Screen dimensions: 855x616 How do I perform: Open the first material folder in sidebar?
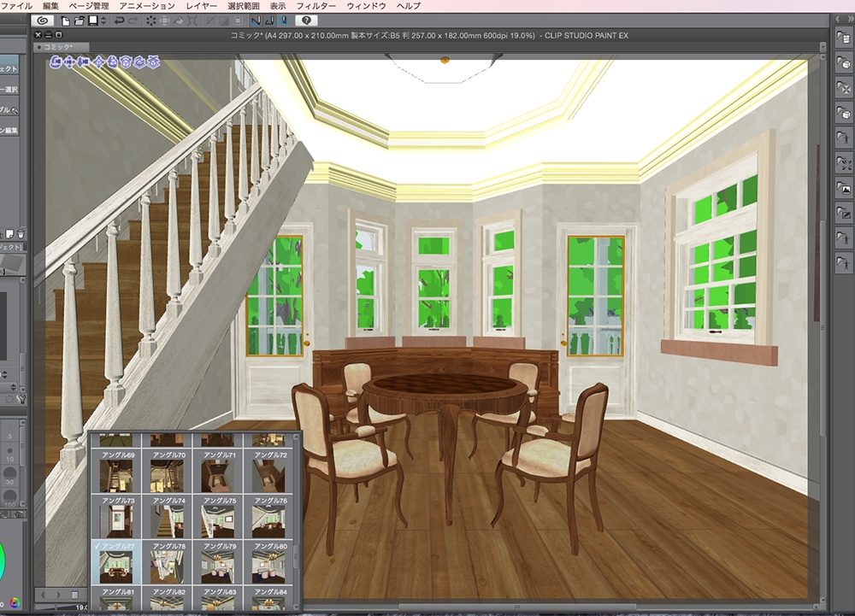click(843, 38)
